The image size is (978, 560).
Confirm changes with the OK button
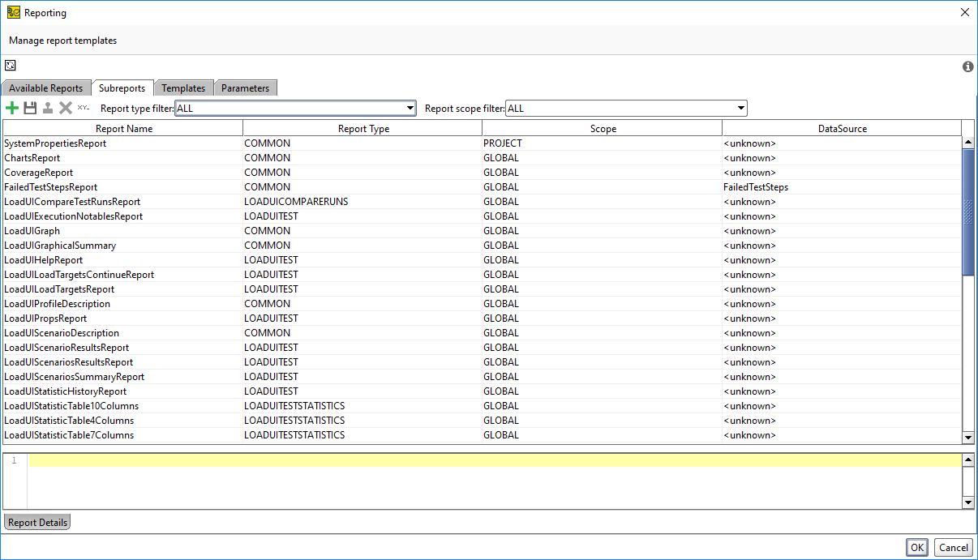coord(916,547)
